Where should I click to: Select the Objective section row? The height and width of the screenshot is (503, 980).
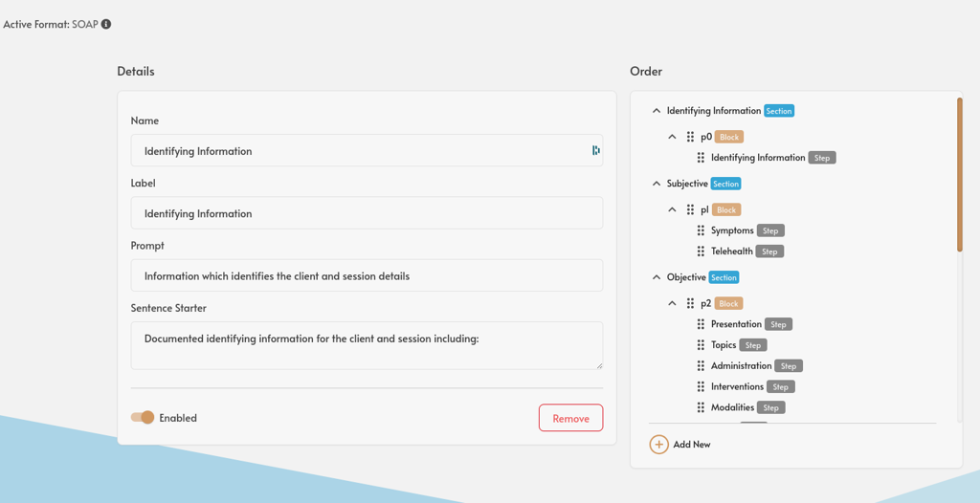pyautogui.click(x=686, y=276)
